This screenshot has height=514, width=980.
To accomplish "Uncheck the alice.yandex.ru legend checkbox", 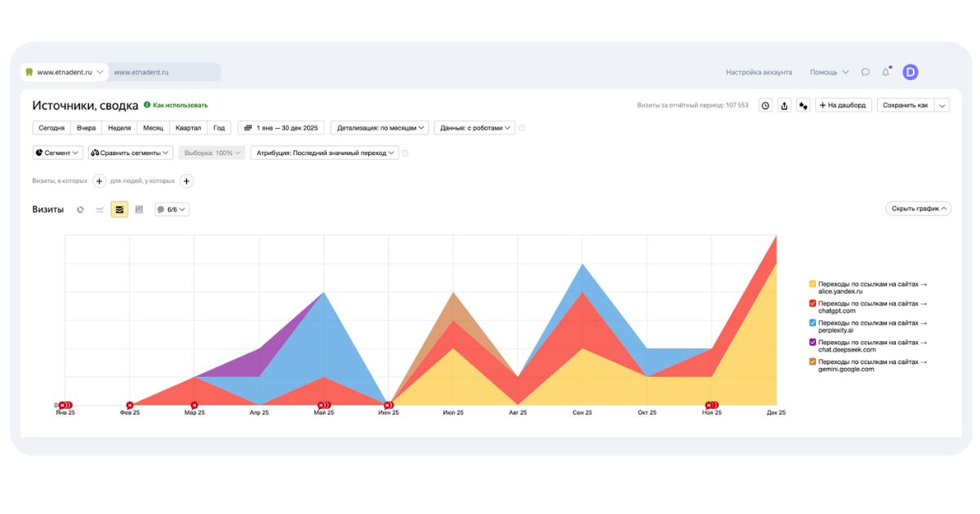I will (813, 284).
